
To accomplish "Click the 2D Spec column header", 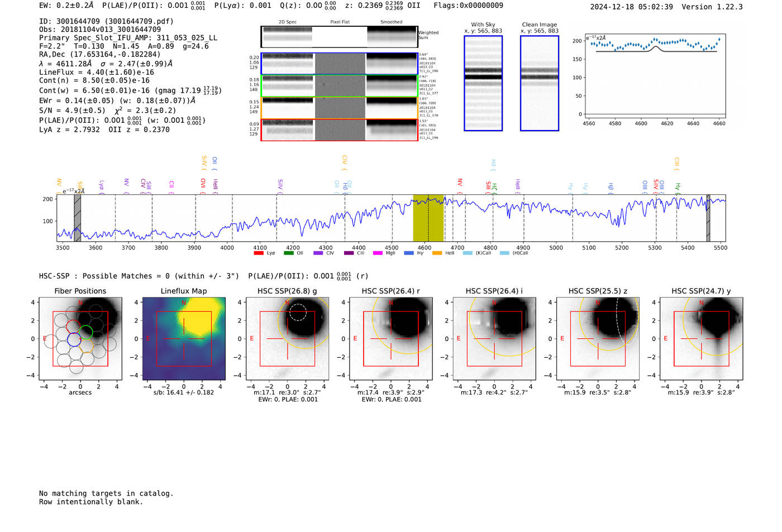I will [x=287, y=22].
